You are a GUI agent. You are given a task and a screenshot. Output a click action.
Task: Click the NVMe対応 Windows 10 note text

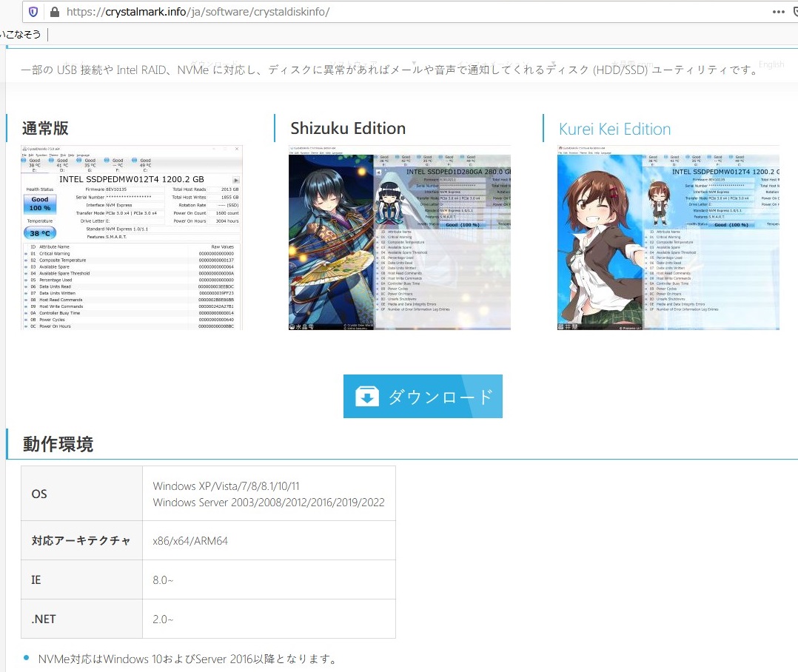[x=187, y=659]
